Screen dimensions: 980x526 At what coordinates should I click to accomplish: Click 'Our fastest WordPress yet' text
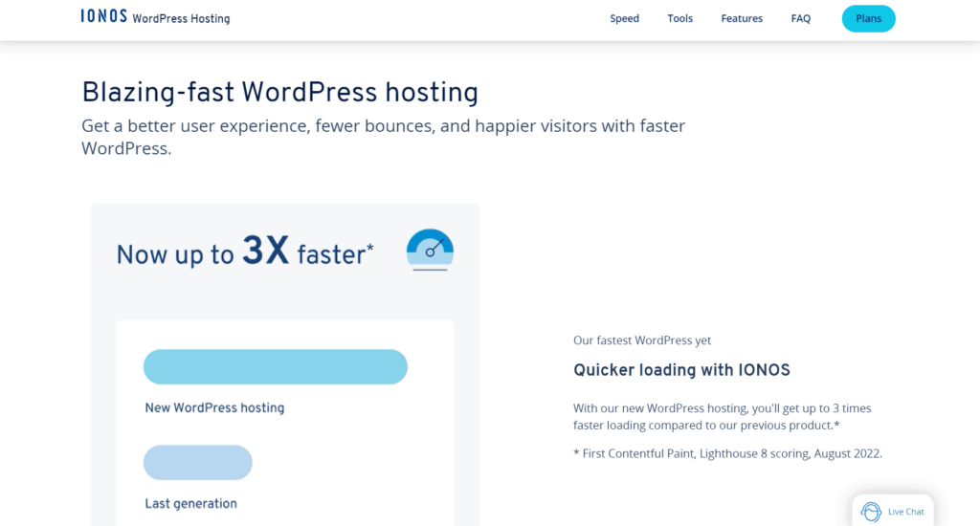pyautogui.click(x=642, y=340)
